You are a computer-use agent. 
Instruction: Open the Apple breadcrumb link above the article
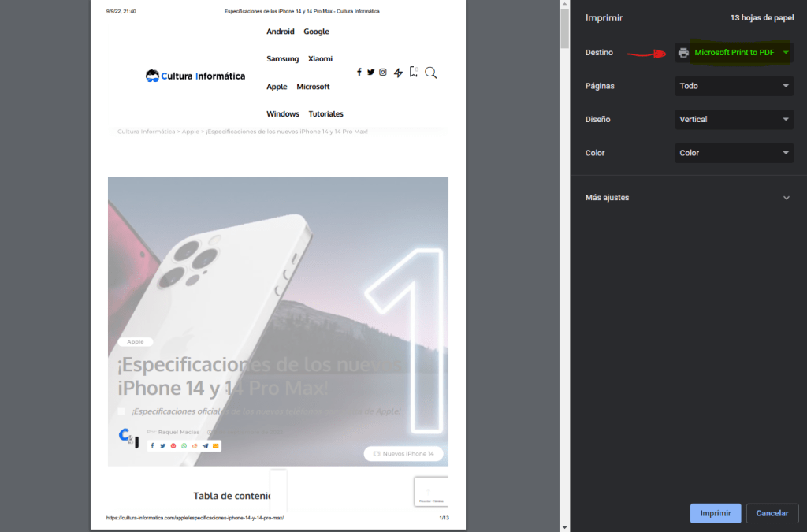[x=190, y=132]
